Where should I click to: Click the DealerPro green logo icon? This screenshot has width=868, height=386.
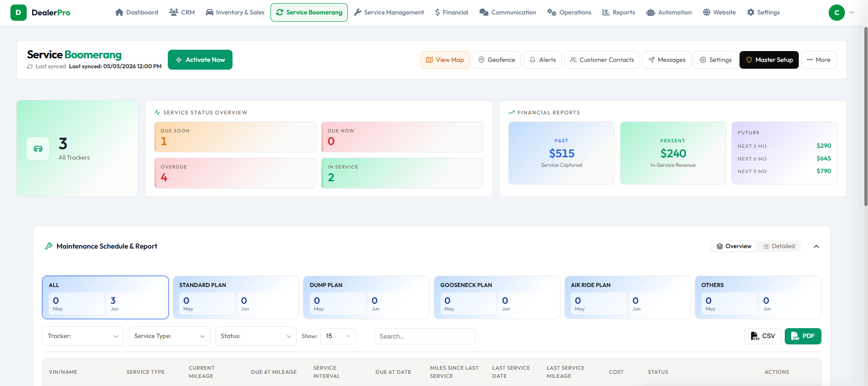click(18, 13)
